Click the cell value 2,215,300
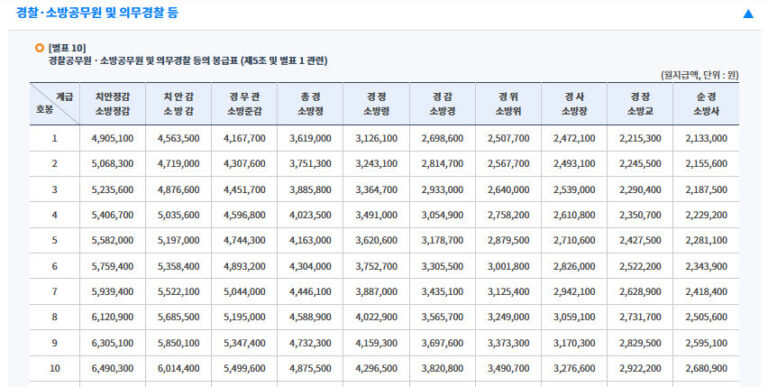Viewport: 768px width, 387px height. click(x=640, y=139)
